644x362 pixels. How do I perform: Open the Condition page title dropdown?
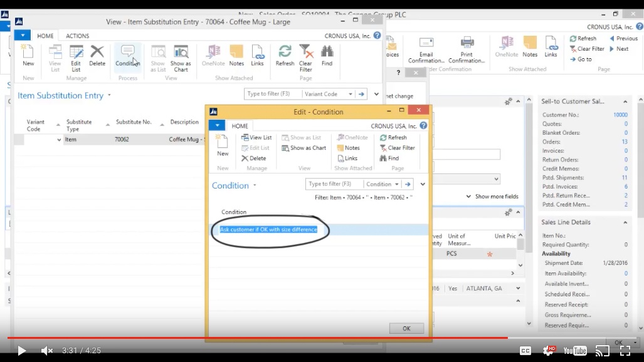255,185
